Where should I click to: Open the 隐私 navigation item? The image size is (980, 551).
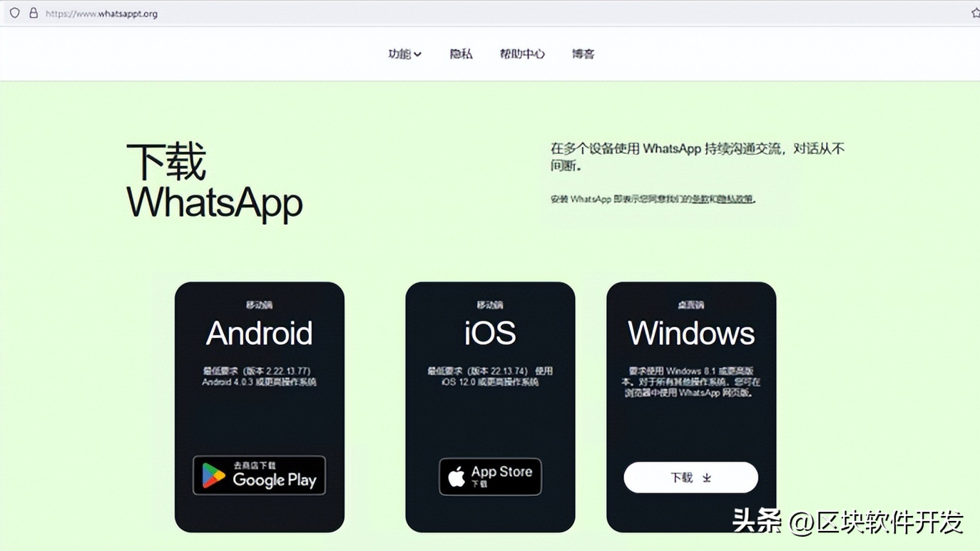pyautogui.click(x=461, y=54)
